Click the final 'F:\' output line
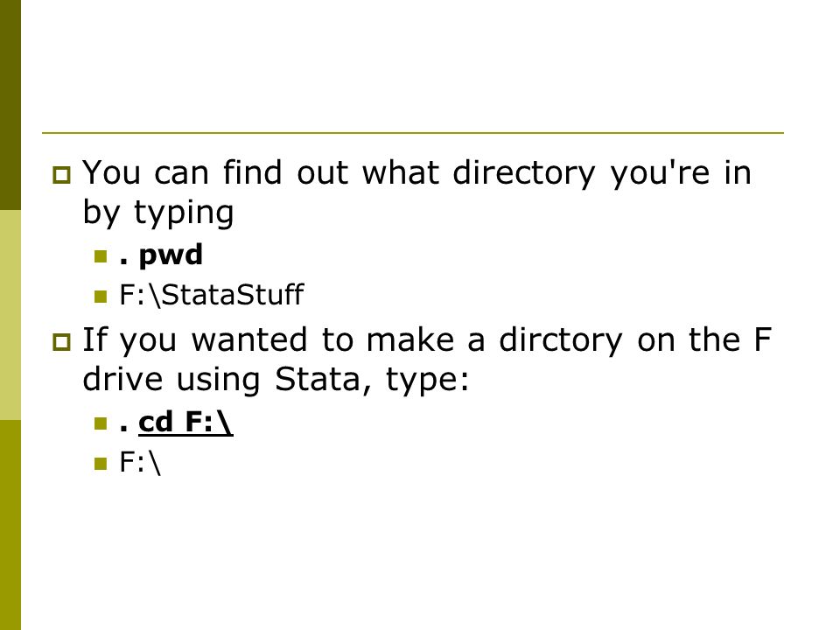Viewport: 840px width, 630px height. 140,462
